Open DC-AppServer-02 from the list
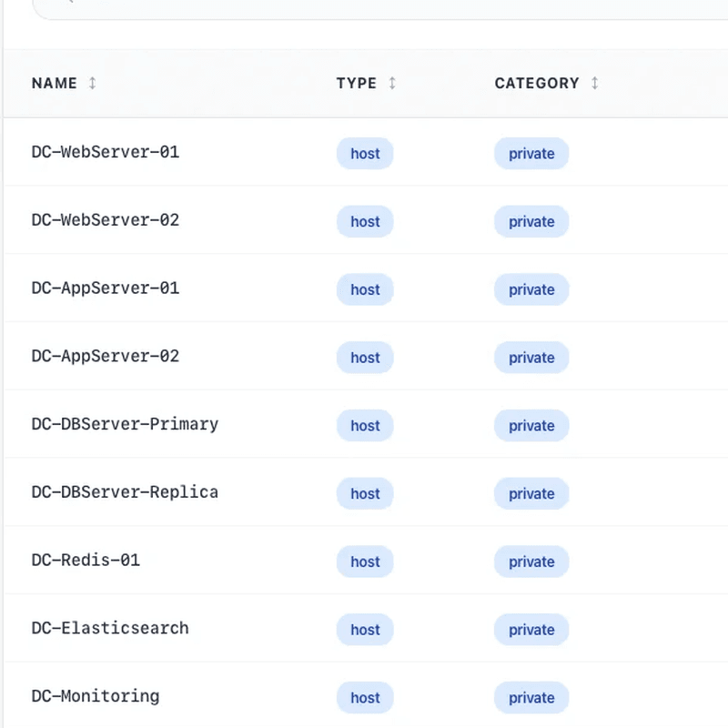 tap(105, 357)
